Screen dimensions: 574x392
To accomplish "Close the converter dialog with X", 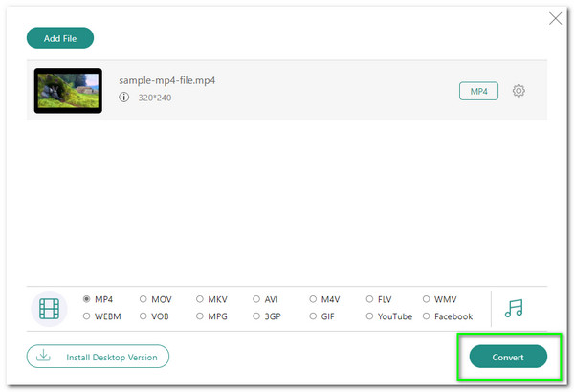I will [555, 18].
